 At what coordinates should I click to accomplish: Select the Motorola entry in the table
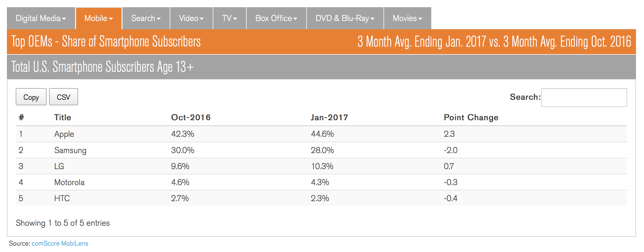coord(69,182)
